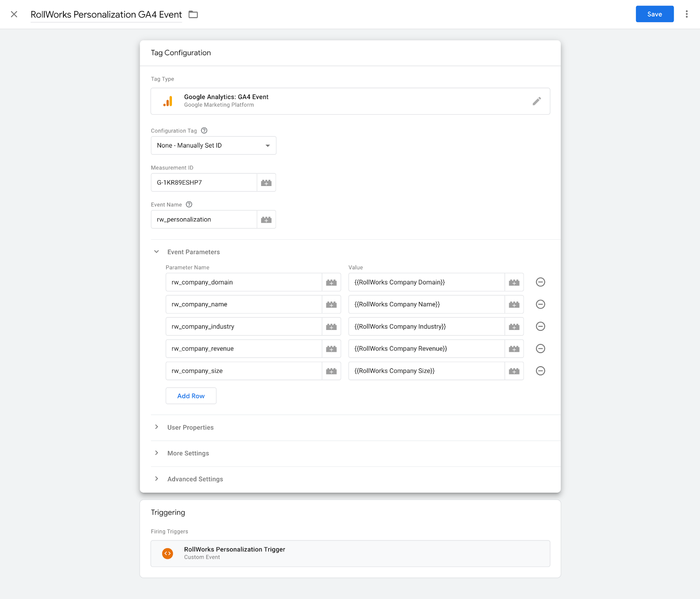Click the rw_company_size parameter name field
700x599 pixels.
coord(244,371)
